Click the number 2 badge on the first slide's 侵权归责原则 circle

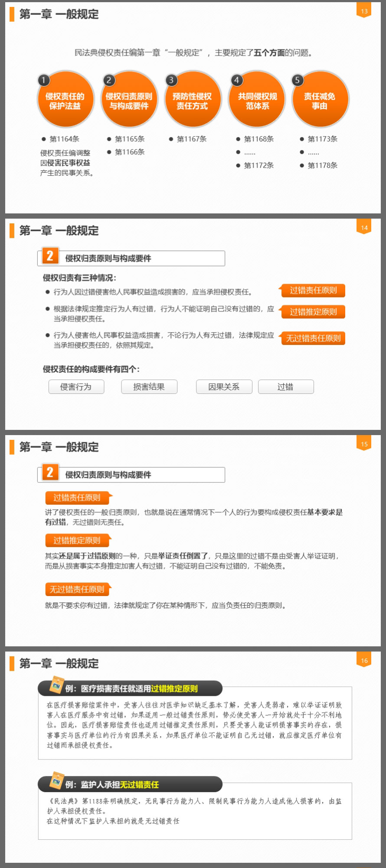point(109,80)
